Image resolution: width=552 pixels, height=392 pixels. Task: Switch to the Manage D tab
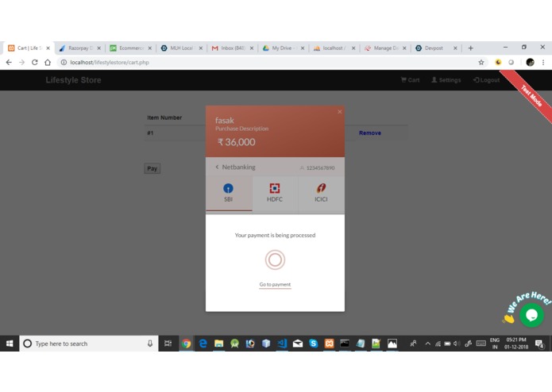(384, 48)
